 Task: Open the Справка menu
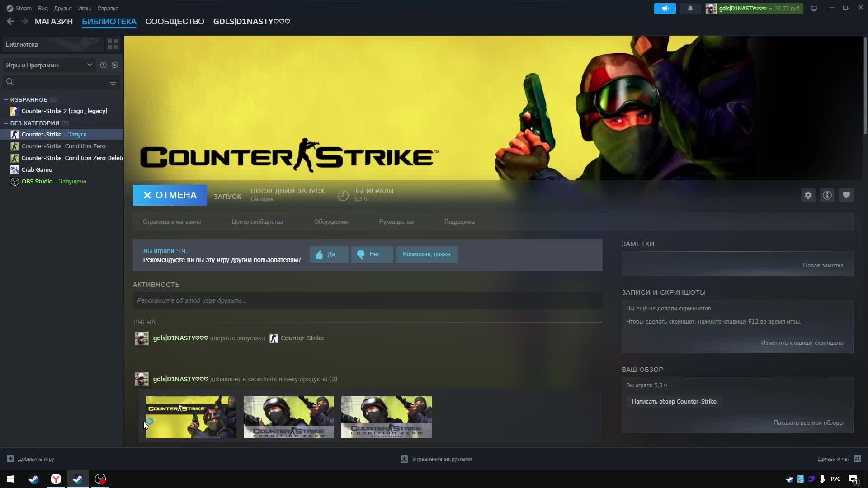(108, 8)
